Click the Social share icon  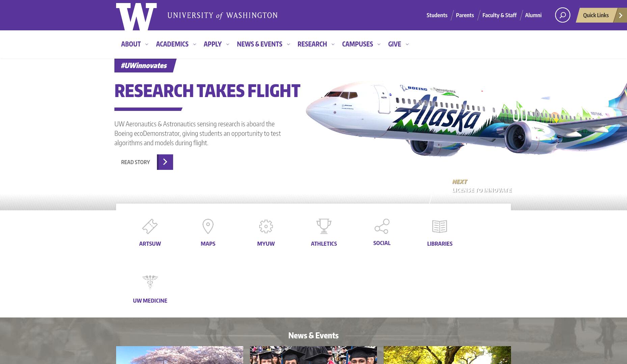tap(382, 226)
